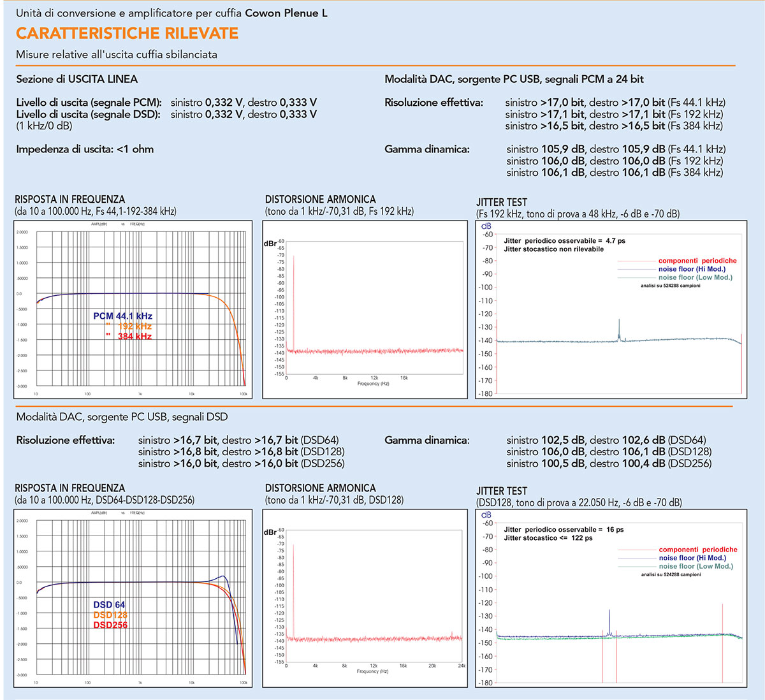The width and height of the screenshot is (765, 700).
Task: Click the red 384 kHz legend label
Action: [135, 337]
